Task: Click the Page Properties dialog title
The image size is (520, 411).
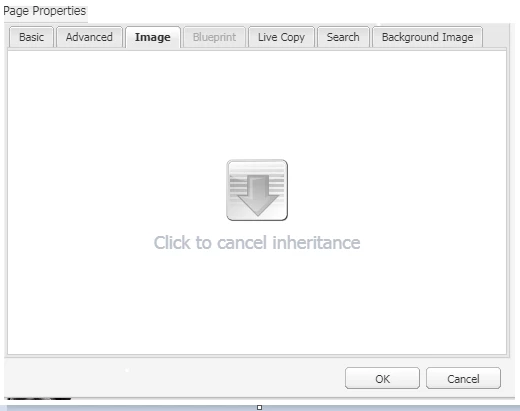Action: [45, 11]
